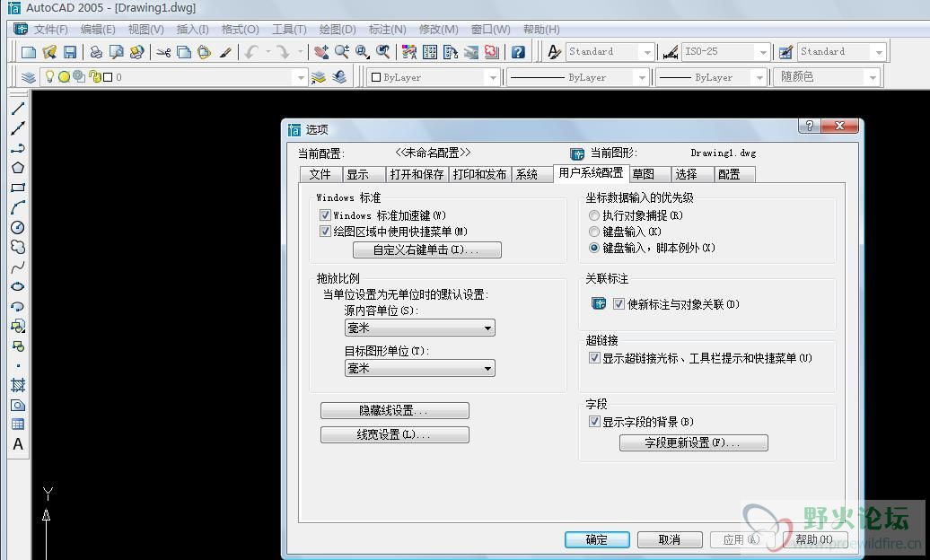Select the Circle draw tool
The image size is (930, 560).
18,227
